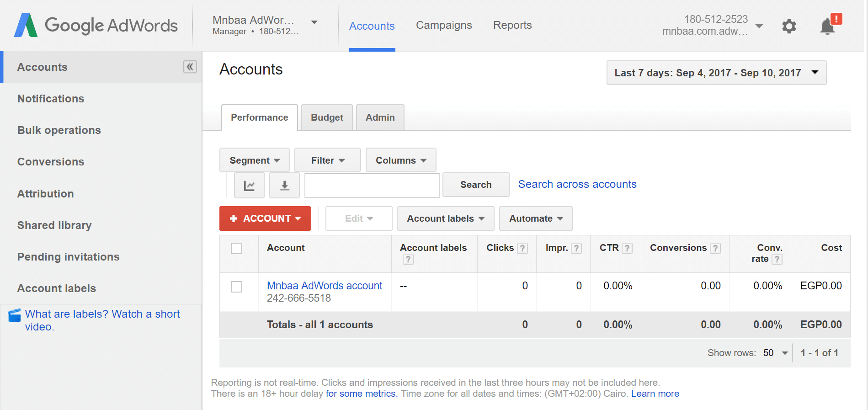Click the video clapper icon near labels tip
868x410 pixels.
click(15, 315)
